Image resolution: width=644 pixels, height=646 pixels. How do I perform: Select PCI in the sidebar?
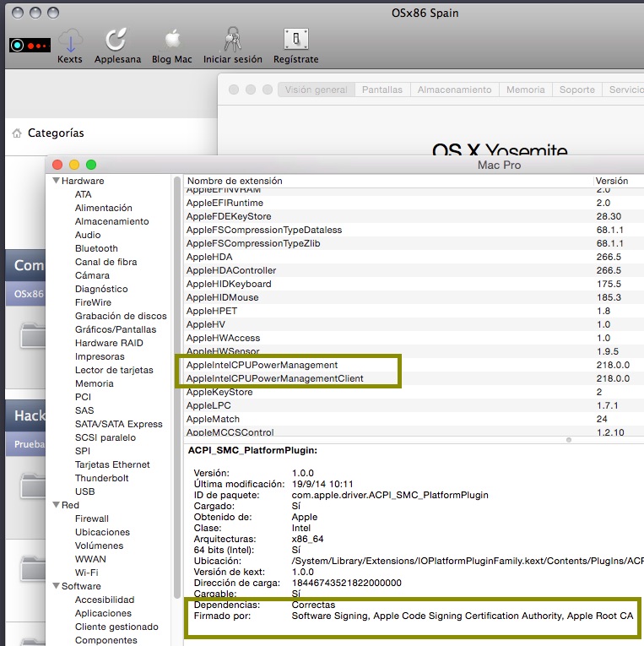(x=83, y=397)
